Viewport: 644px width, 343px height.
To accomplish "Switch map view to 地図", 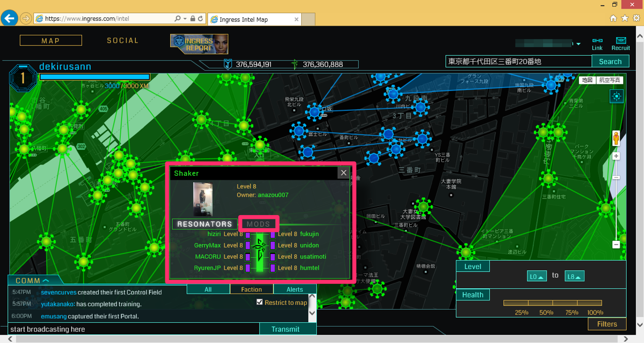I will (x=587, y=80).
